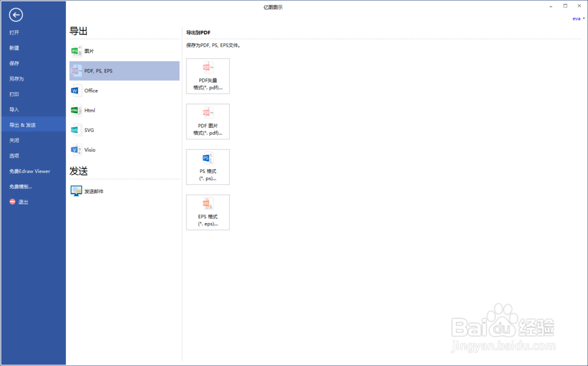Screen dimensions: 588x366
Task: Export using EPS 格式(*.eps)... label
Action: pos(208,220)
